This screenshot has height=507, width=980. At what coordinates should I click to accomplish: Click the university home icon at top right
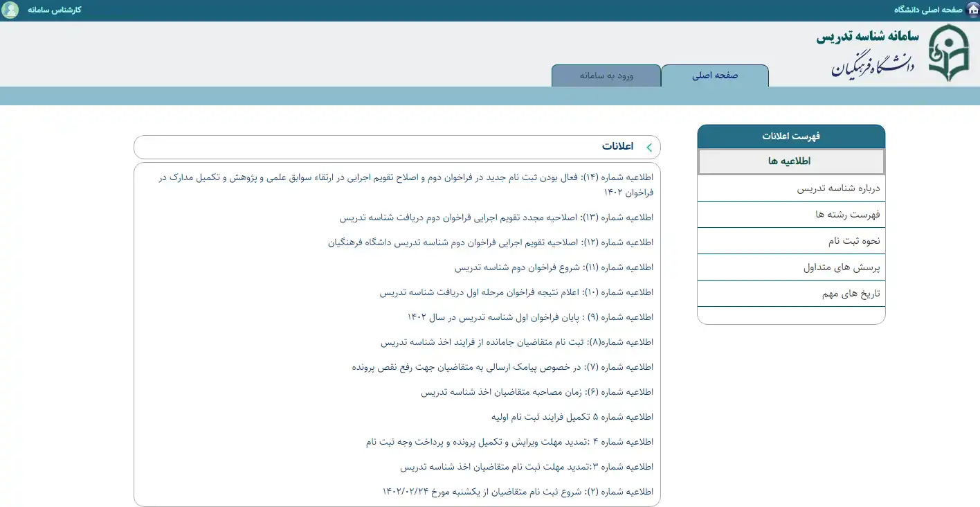(972, 10)
